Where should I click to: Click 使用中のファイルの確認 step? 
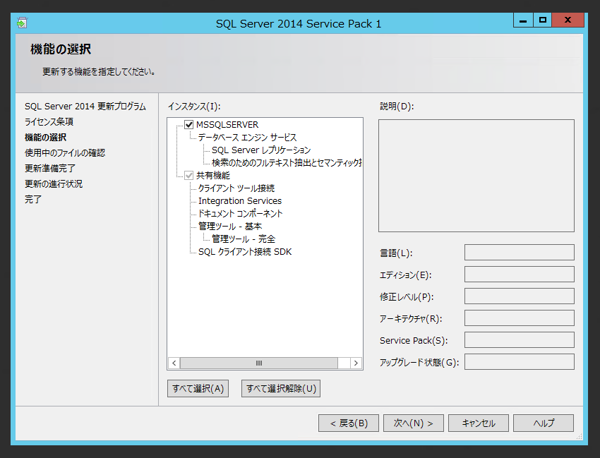click(65, 153)
